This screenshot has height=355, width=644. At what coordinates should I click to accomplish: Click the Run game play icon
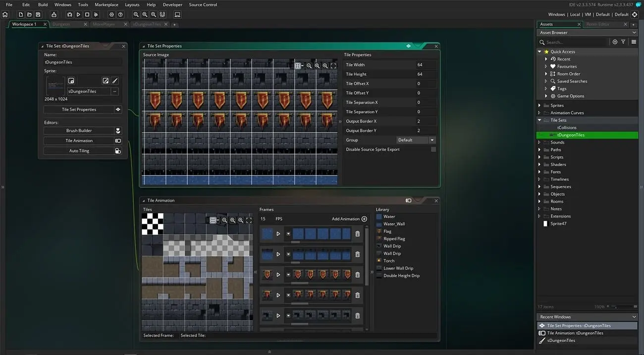(x=78, y=14)
